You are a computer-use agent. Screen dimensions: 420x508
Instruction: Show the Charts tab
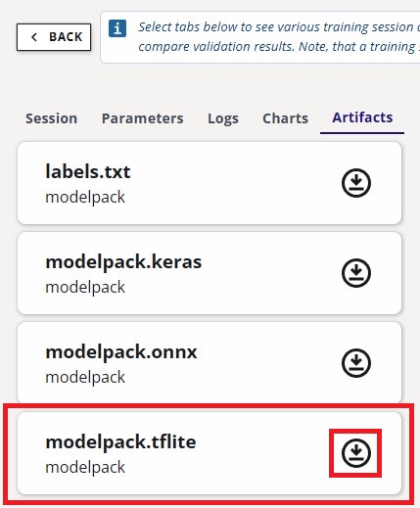tap(285, 118)
